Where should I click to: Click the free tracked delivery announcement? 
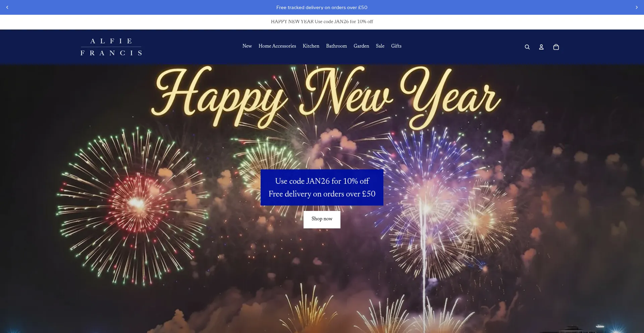tap(322, 7)
